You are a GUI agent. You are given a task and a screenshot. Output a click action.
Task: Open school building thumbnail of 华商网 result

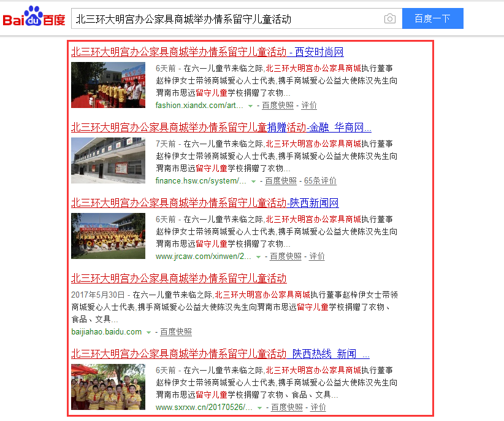tap(109, 161)
